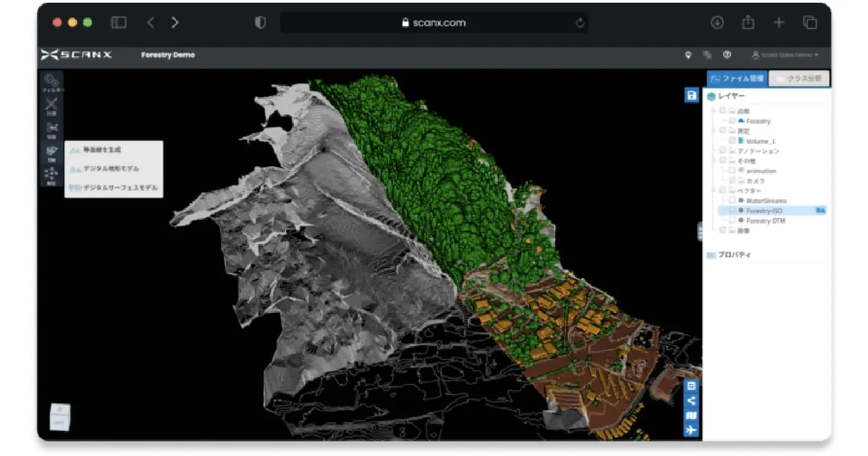Choose デジタルサーフェスモデル from the popup menu
The image size is (868, 456).
pyautogui.click(x=114, y=188)
